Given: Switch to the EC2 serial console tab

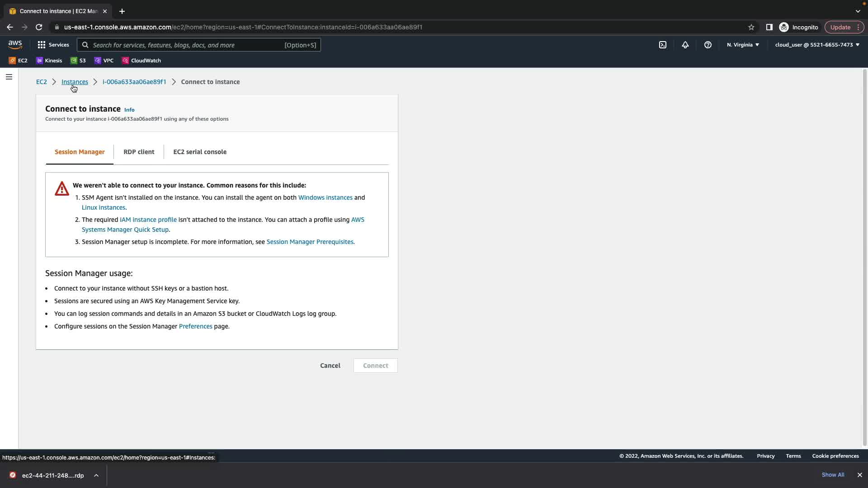Looking at the screenshot, I should coord(200,152).
